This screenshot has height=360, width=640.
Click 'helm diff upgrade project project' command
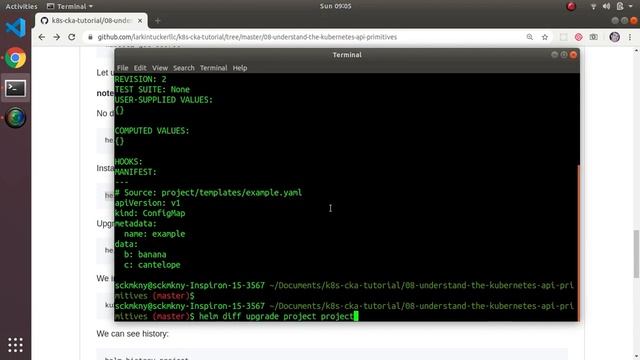pyautogui.click(x=276, y=316)
